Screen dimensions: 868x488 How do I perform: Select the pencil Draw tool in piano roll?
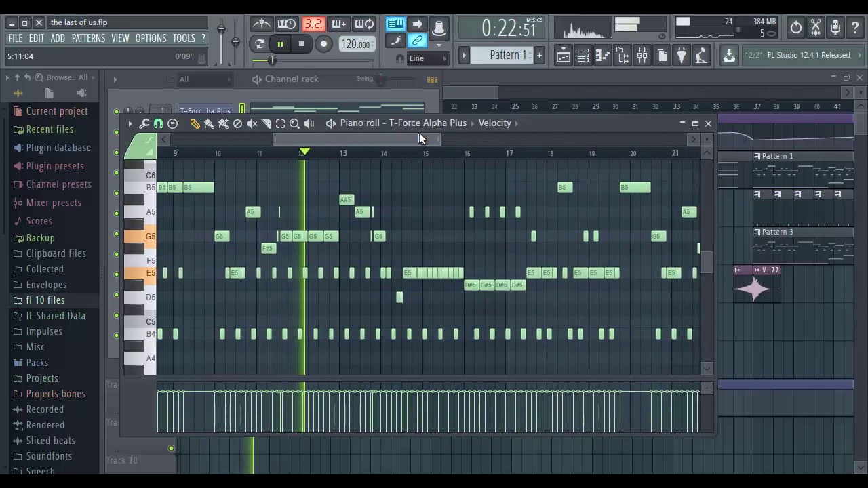[x=195, y=123]
